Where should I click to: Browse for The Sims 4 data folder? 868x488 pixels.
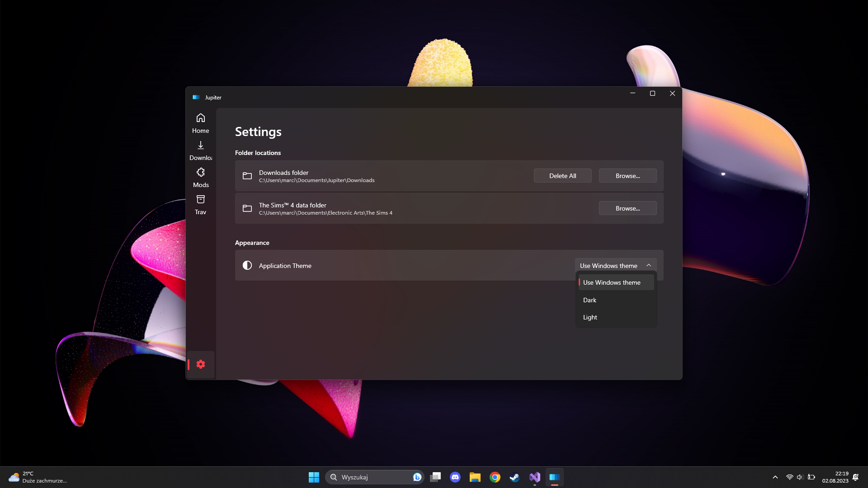pos(627,208)
